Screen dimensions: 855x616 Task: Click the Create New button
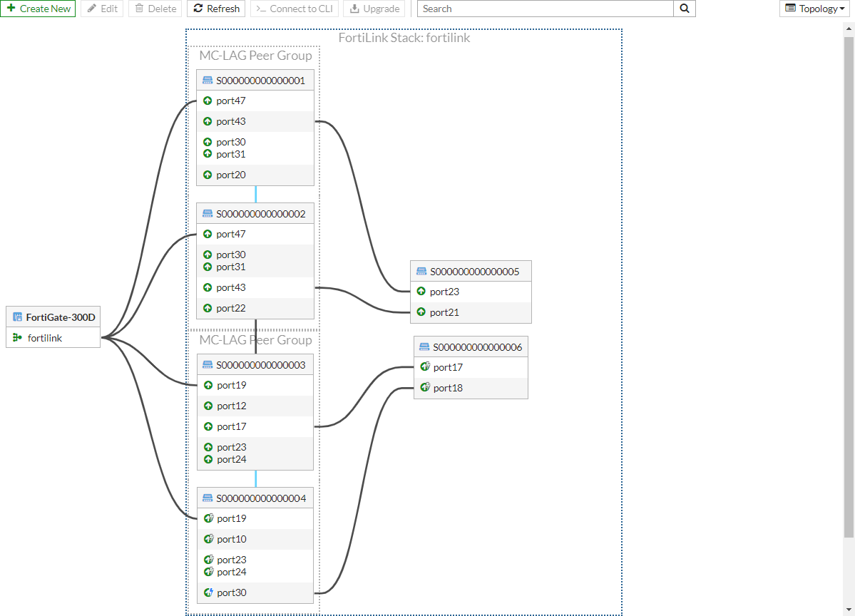[x=39, y=9]
